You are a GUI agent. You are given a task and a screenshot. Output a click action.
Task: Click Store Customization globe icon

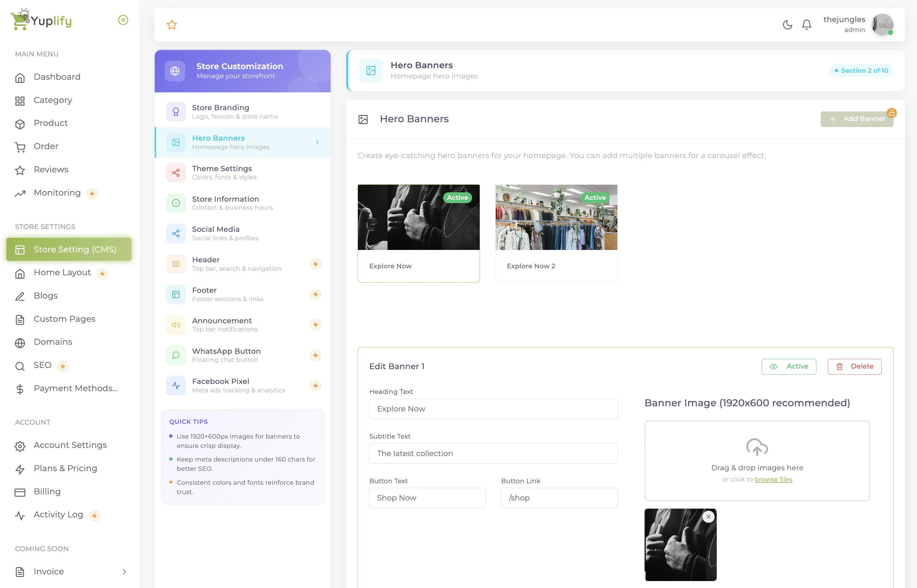tap(175, 71)
